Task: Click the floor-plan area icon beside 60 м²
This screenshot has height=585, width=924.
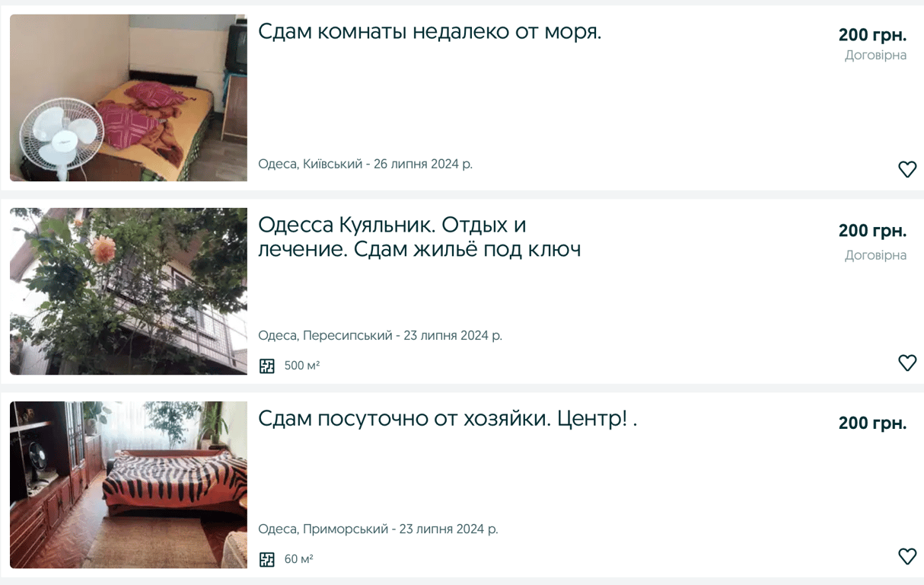Action: [266, 559]
